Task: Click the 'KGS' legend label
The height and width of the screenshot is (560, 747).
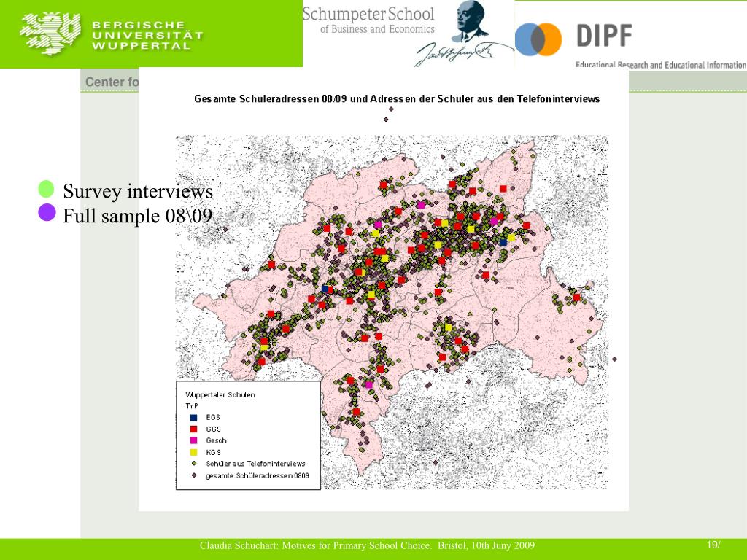Action: 214,452
